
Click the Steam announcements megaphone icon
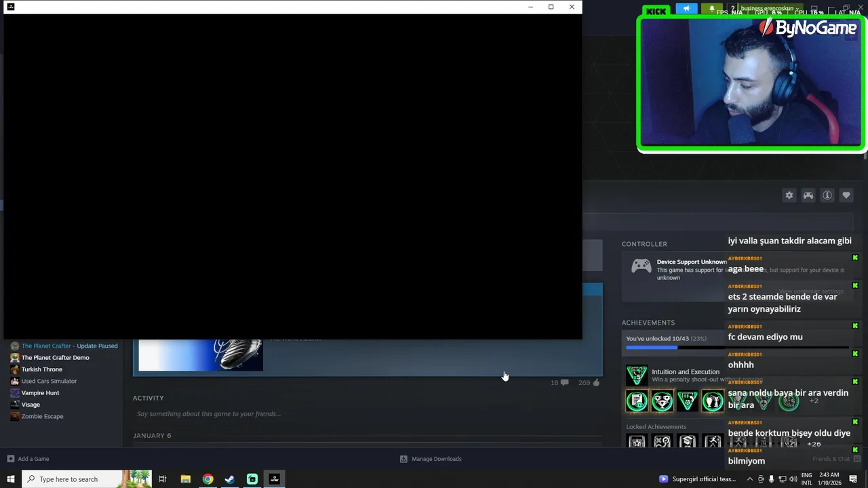686,9
